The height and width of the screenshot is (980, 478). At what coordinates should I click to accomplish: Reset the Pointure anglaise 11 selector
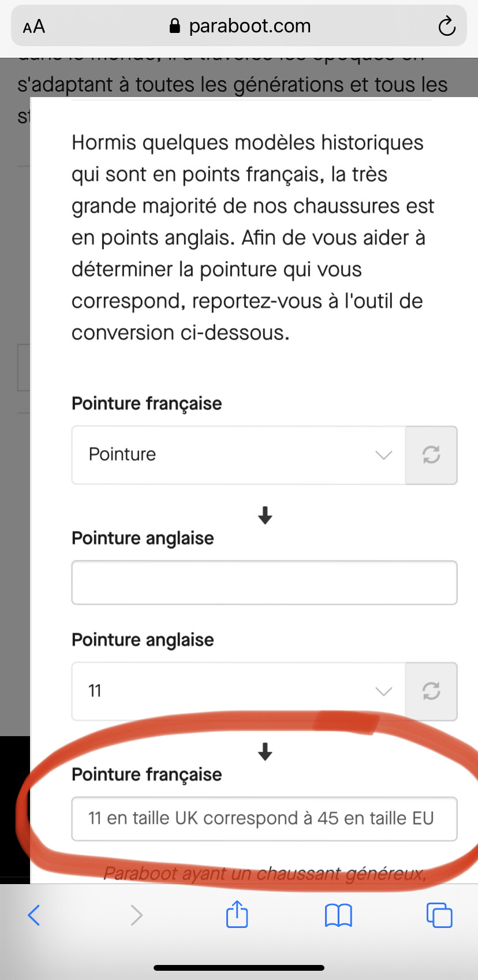[x=431, y=691]
